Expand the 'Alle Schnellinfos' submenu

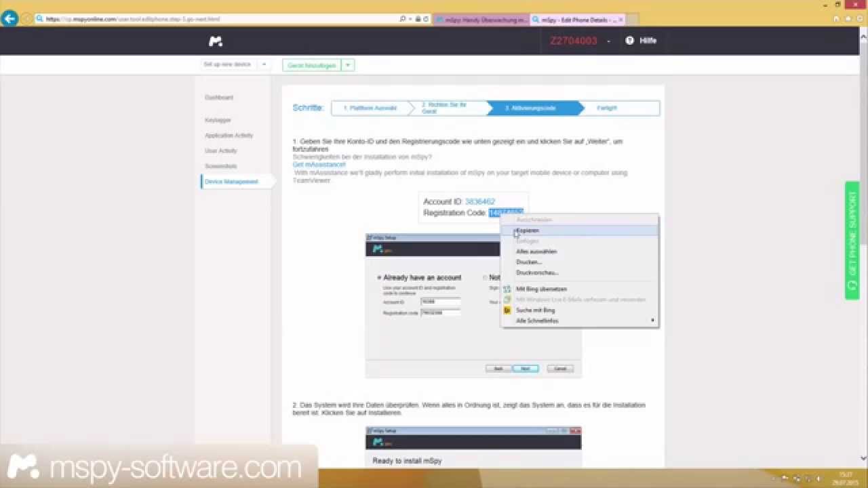coord(579,321)
